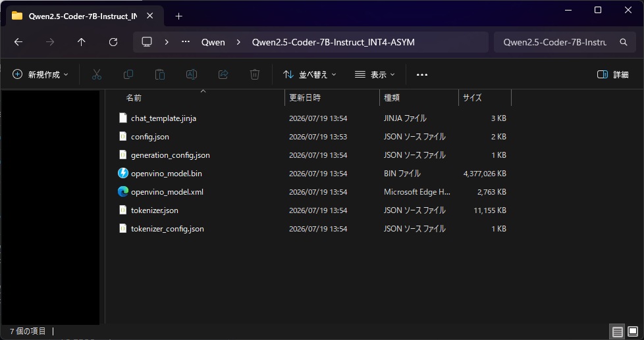Image resolution: width=644 pixels, height=340 pixels.
Task: Click the Rename icon in toolbar
Action: [192, 74]
